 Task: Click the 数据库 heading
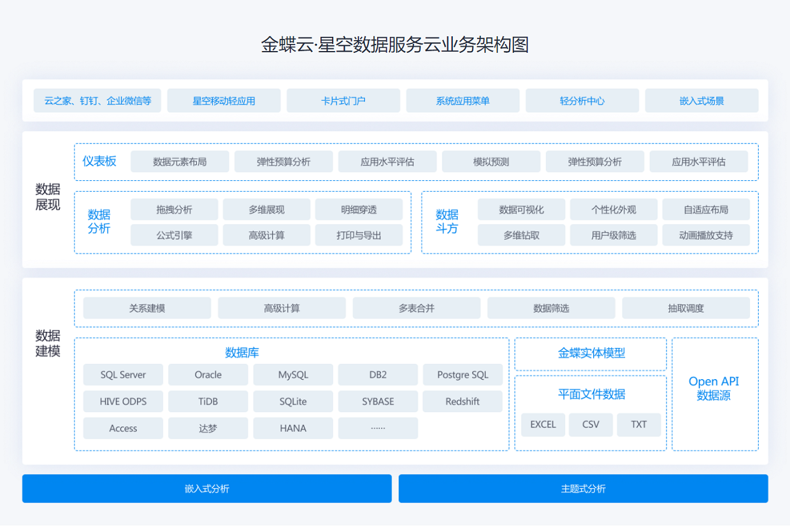coord(242,353)
